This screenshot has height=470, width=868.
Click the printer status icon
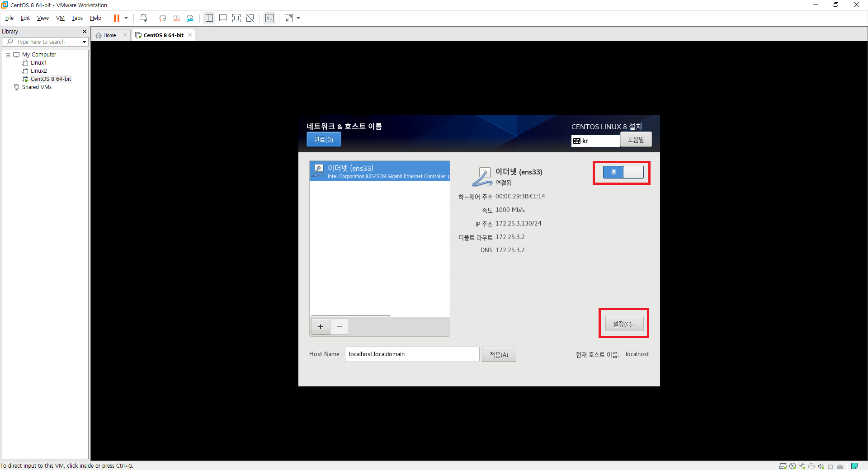coord(811,466)
